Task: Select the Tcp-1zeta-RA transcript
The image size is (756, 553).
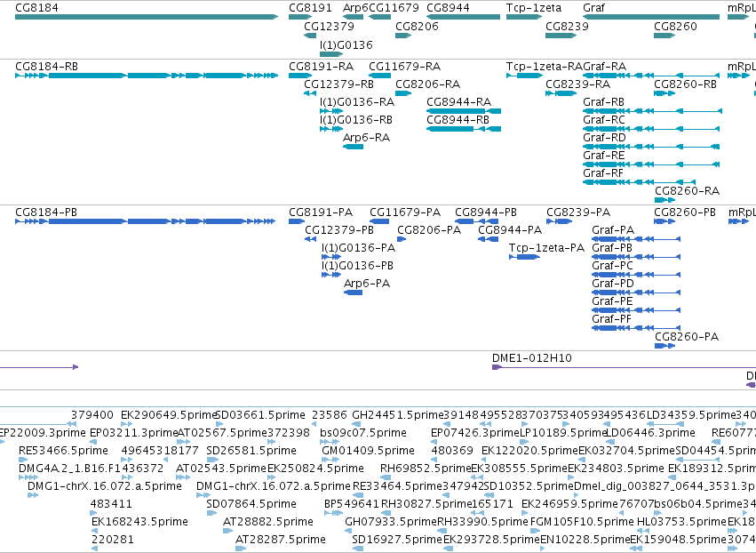Action: click(x=524, y=76)
